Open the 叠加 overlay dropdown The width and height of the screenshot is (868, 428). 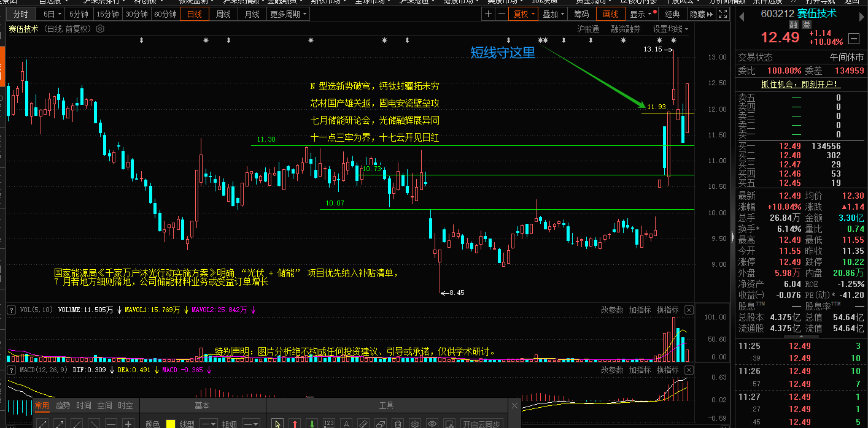(553, 14)
